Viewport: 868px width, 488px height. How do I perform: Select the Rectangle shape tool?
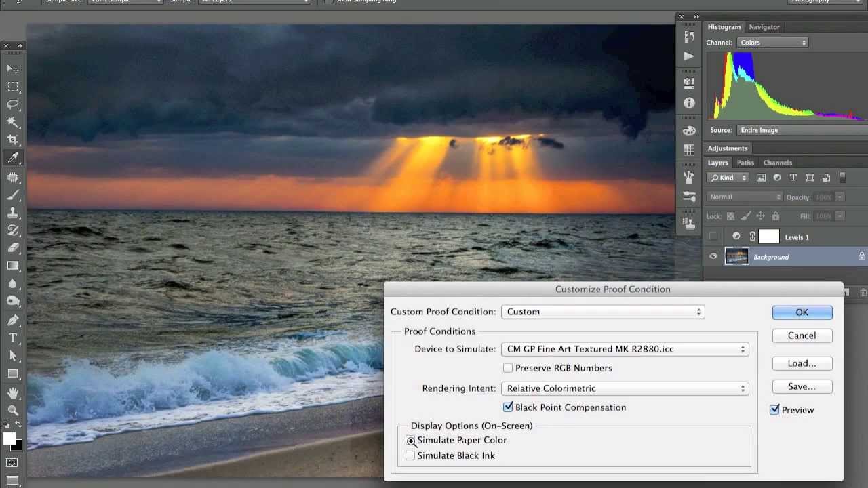click(13, 373)
